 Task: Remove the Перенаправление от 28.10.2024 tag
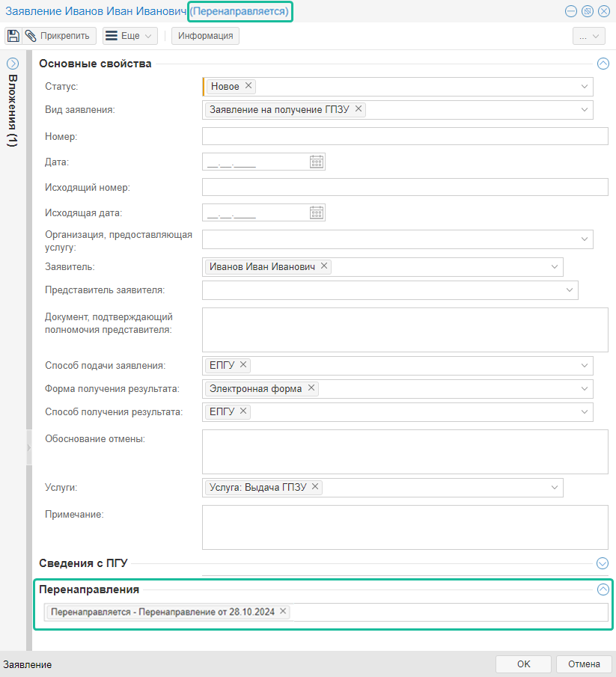[283, 611]
